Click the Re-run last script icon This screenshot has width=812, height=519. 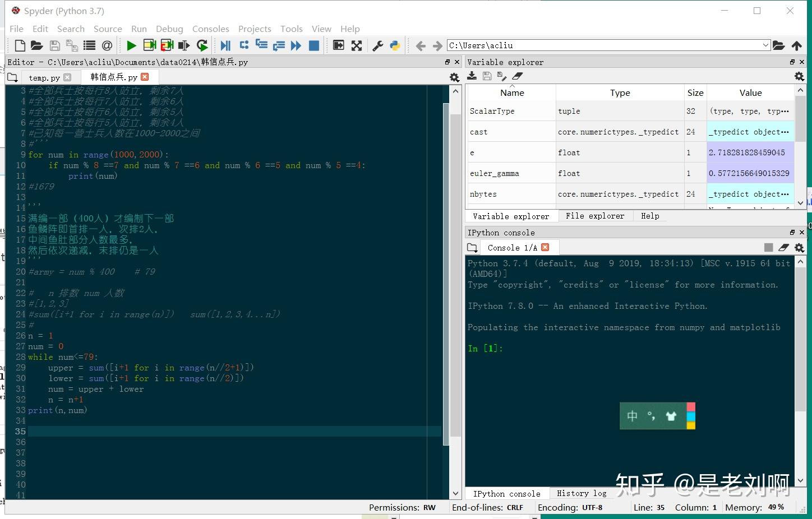click(202, 45)
